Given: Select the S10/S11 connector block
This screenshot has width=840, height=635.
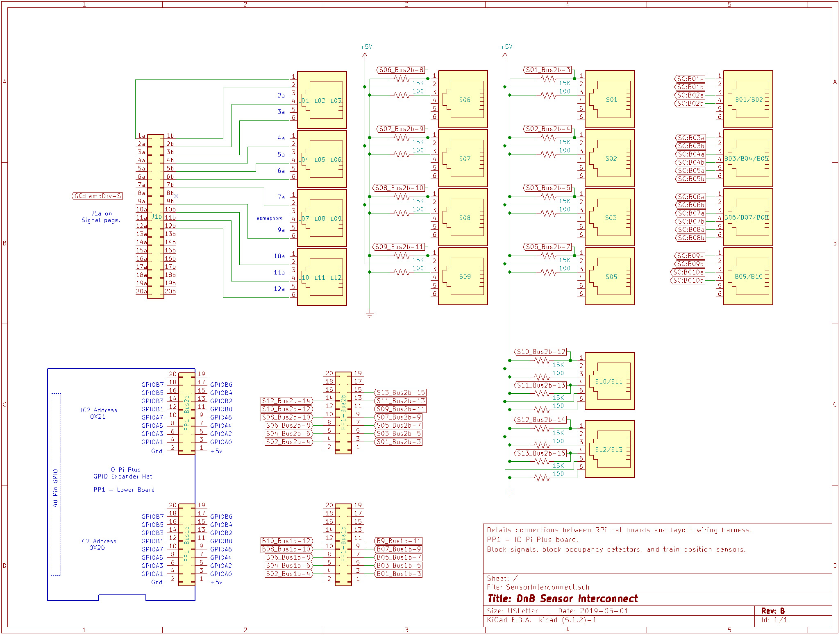Looking at the screenshot, I should pos(609,381).
